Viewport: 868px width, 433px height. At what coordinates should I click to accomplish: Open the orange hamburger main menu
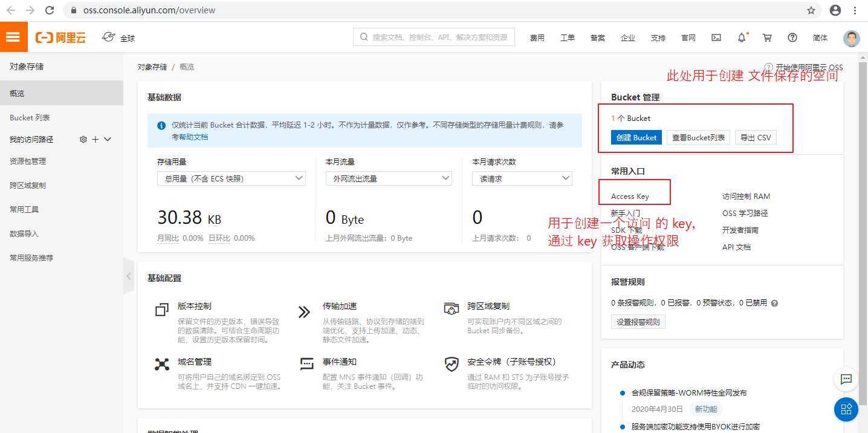point(13,37)
